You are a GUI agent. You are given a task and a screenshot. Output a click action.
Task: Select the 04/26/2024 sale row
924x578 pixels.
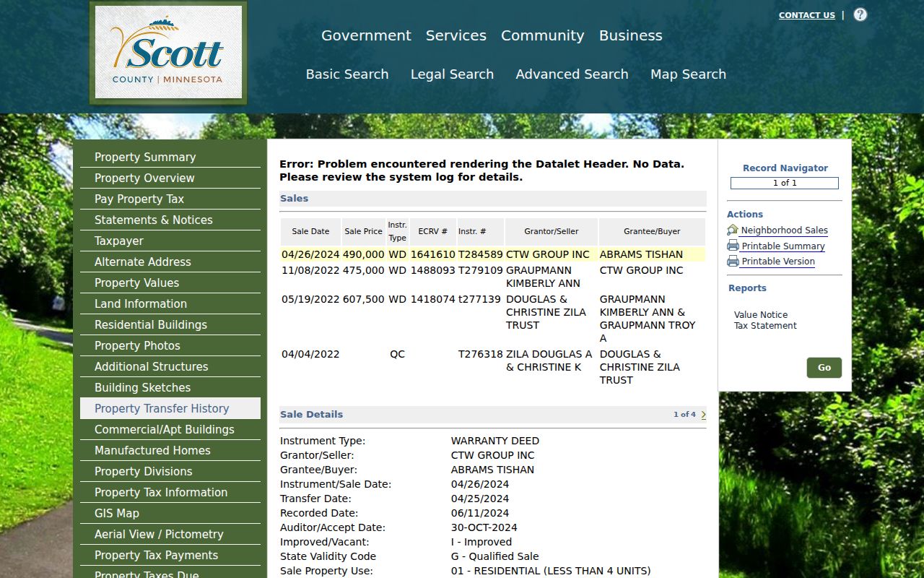(x=493, y=254)
